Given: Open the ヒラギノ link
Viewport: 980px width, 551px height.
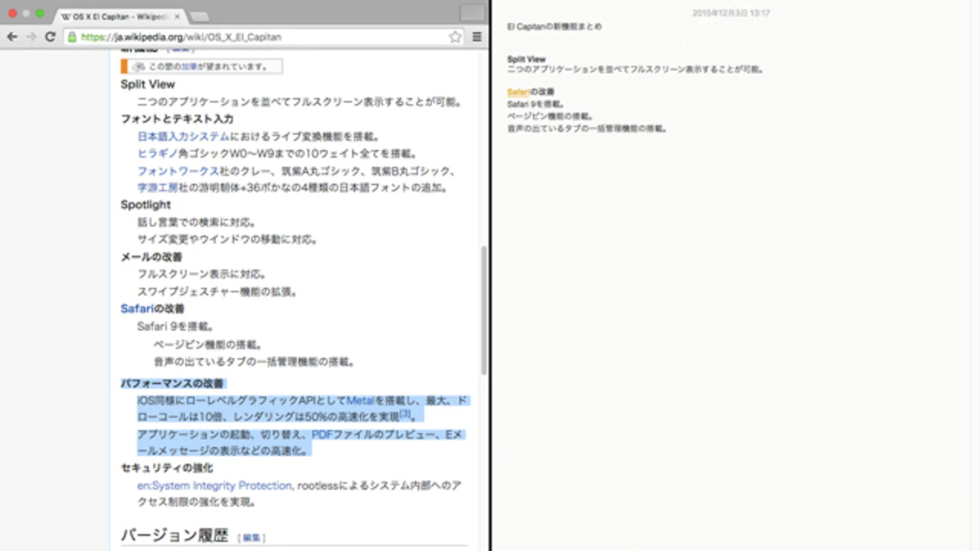Looking at the screenshot, I should point(157,153).
